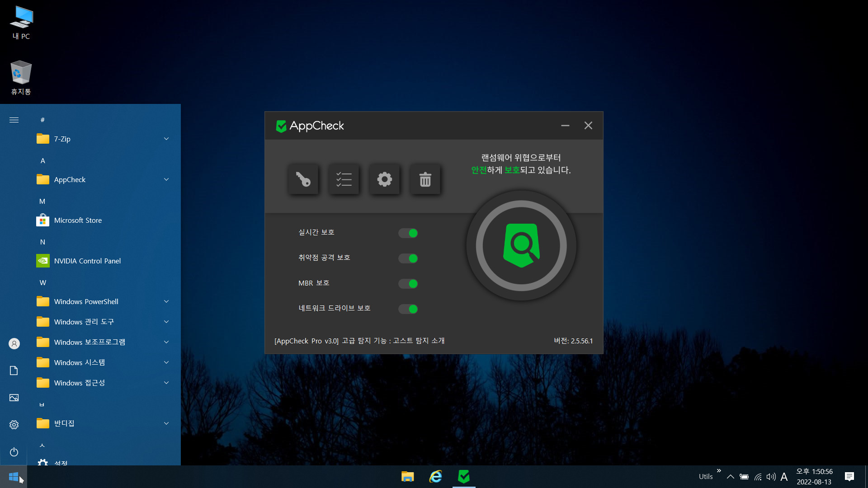The height and width of the screenshot is (488, 868).
Task: Open the volume speaker icon
Action: [x=771, y=477]
